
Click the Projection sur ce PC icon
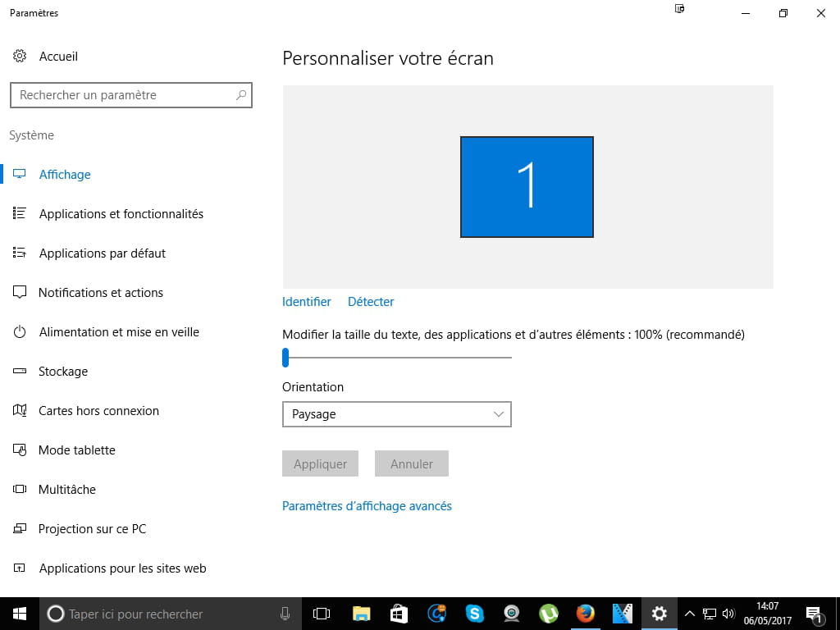point(20,529)
